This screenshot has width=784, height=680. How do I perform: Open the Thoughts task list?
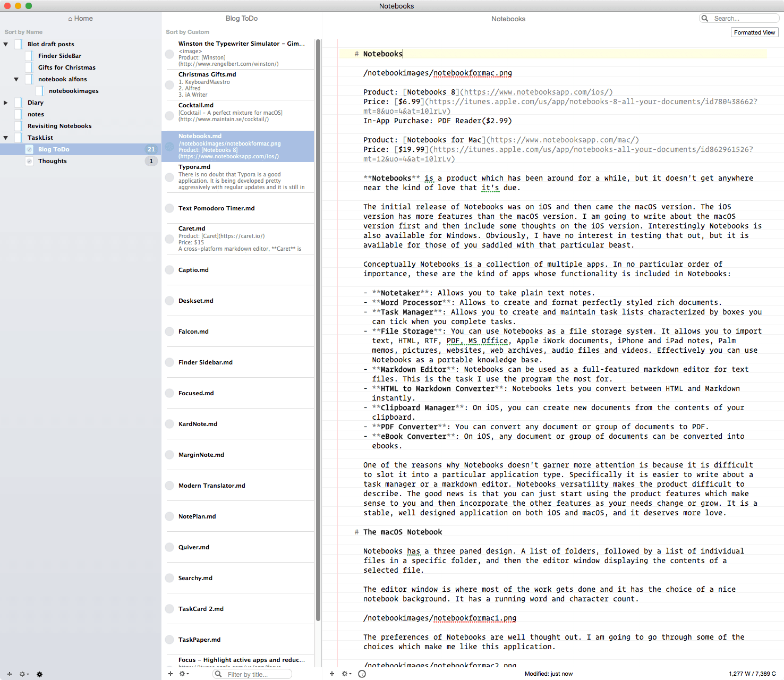coord(80,161)
